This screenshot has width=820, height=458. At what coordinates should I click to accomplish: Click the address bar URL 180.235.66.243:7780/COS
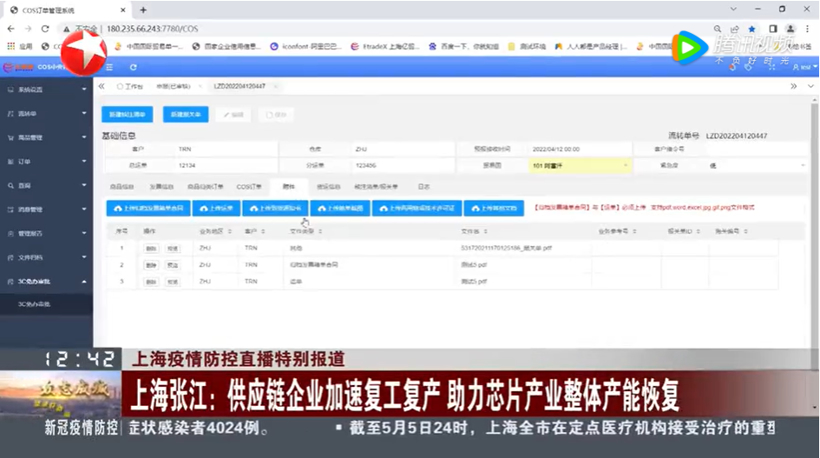point(152,29)
